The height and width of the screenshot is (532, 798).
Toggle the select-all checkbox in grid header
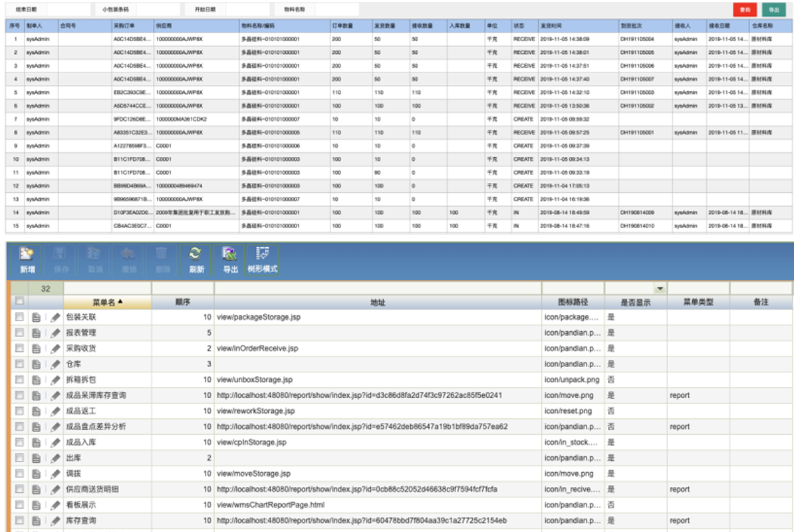pos(19,302)
